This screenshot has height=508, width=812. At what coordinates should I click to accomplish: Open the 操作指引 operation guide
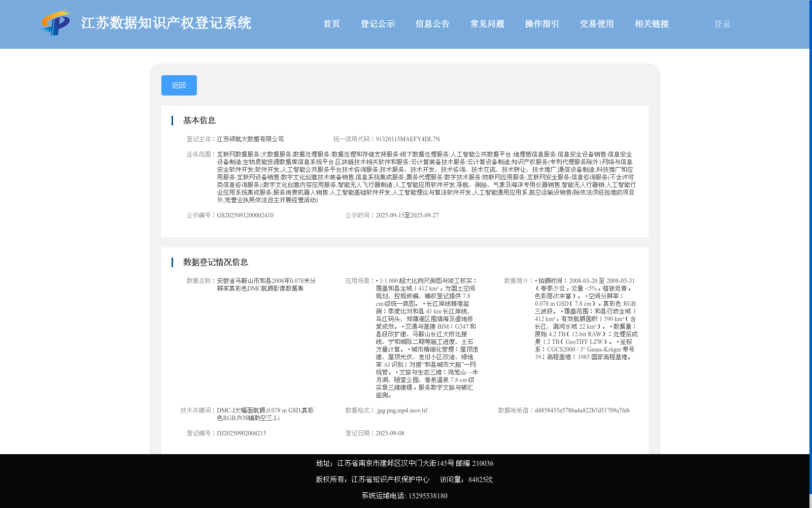541,24
